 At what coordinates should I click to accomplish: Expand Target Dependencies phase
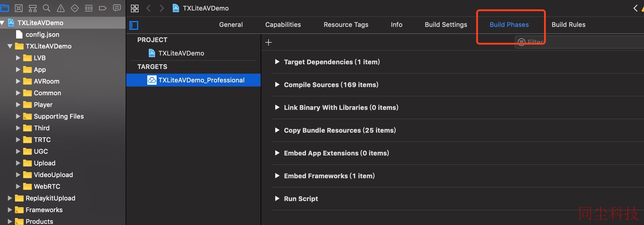(x=277, y=62)
